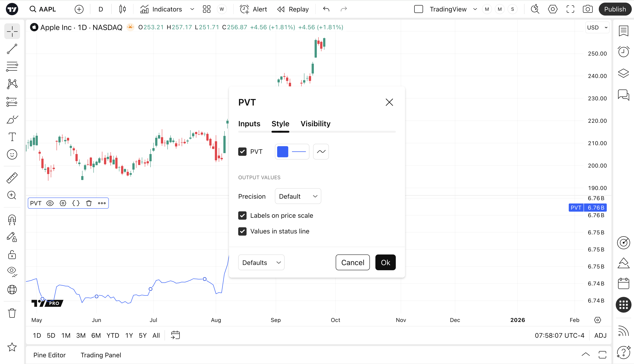Delete PVT indicator using trash icon
Viewport: 634px width, 364px height.
click(89, 203)
